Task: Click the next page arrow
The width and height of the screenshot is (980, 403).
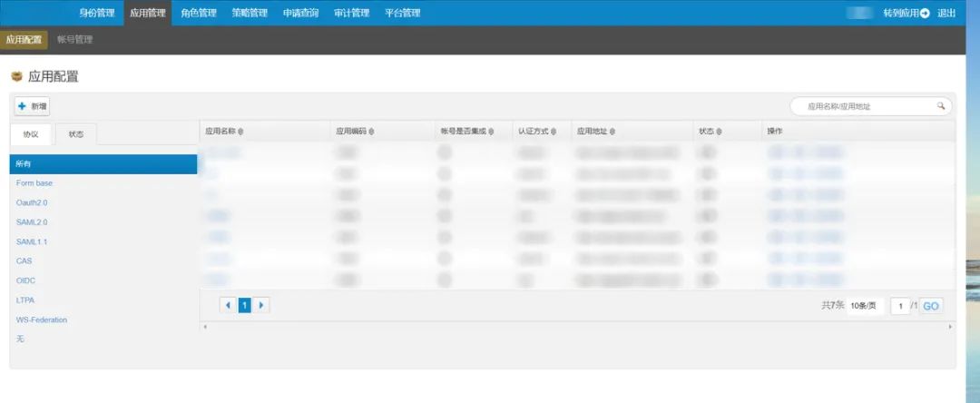Action: (x=261, y=306)
